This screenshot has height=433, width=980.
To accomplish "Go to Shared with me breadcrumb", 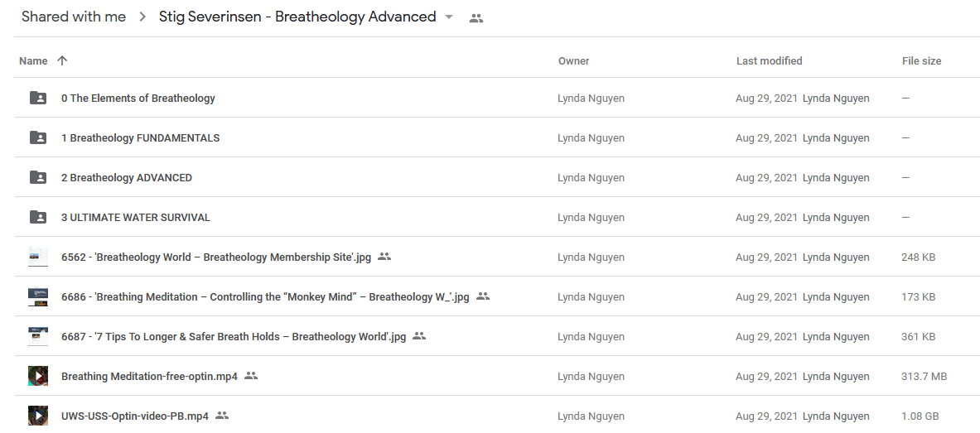I will tap(74, 17).
